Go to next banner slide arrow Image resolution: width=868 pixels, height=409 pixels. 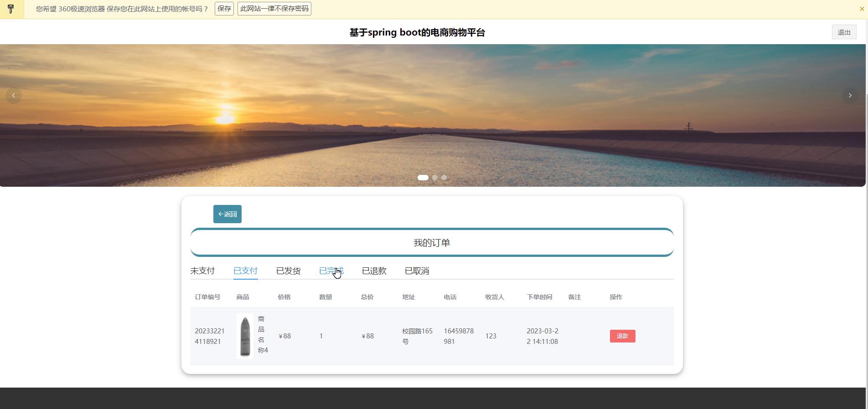click(x=850, y=96)
